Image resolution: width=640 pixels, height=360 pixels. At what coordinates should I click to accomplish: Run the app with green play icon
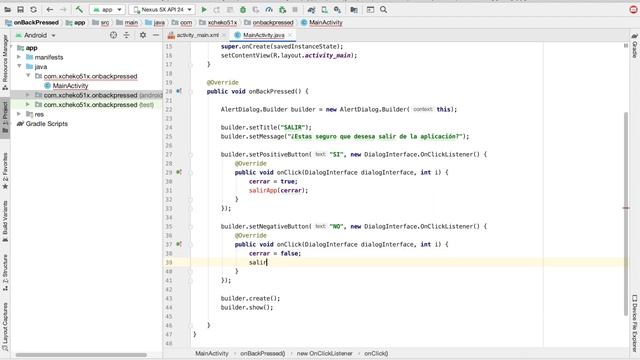click(204, 9)
